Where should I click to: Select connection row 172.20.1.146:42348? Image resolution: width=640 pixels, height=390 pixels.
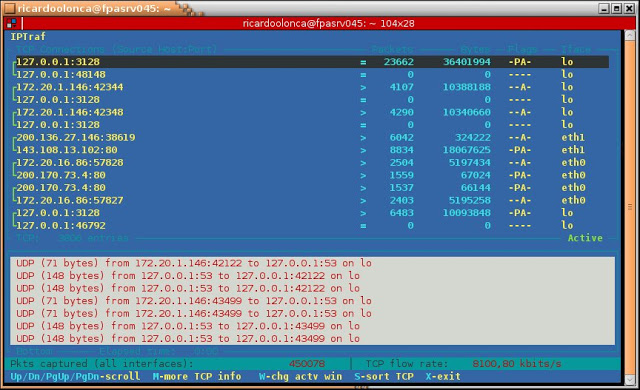(x=312, y=112)
